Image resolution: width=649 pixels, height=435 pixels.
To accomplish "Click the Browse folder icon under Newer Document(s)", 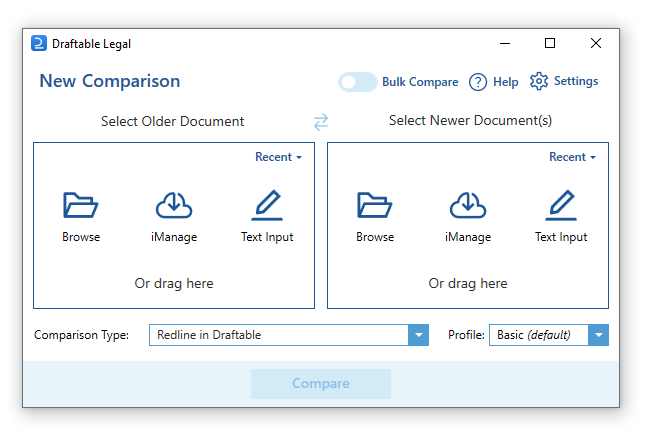I will click(x=375, y=205).
